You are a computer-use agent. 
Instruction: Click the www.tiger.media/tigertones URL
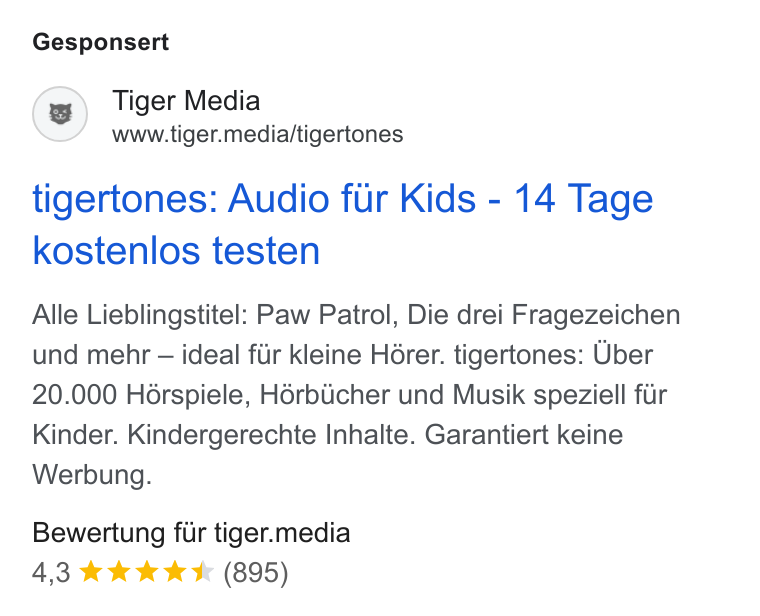257,134
